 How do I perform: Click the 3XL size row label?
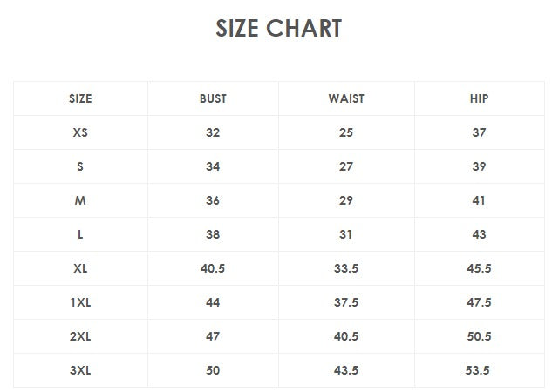click(x=80, y=370)
